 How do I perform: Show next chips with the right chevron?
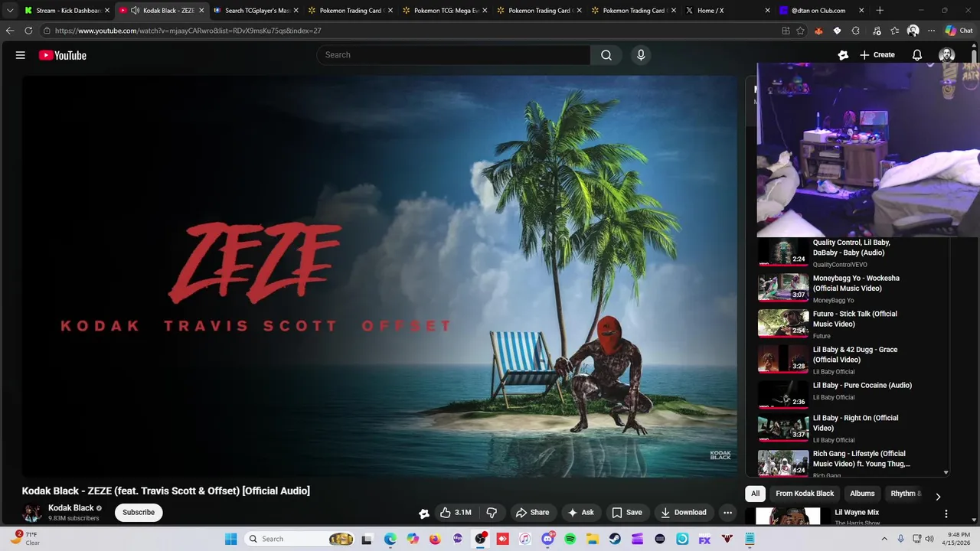pyautogui.click(x=938, y=497)
